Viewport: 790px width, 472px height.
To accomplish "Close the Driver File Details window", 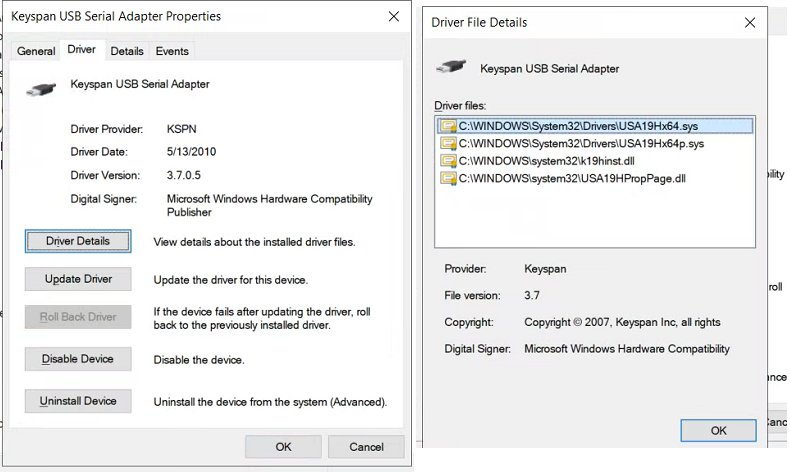I will [750, 23].
